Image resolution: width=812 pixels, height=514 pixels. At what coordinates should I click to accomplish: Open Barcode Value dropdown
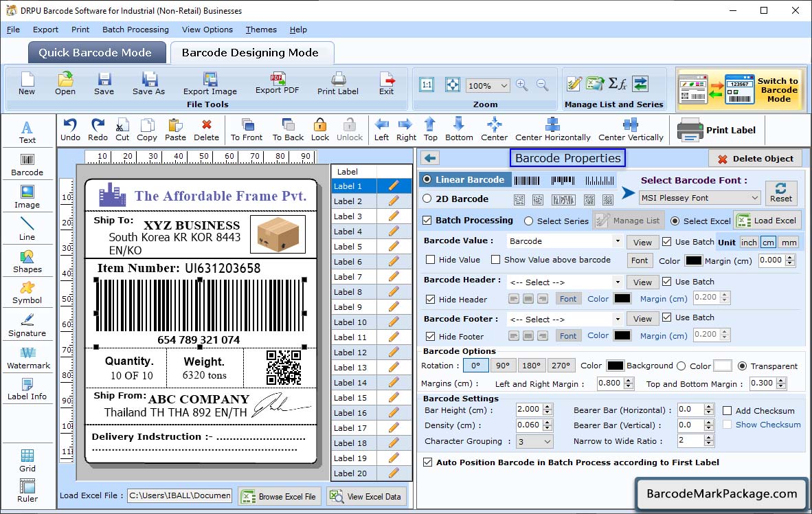coord(618,241)
